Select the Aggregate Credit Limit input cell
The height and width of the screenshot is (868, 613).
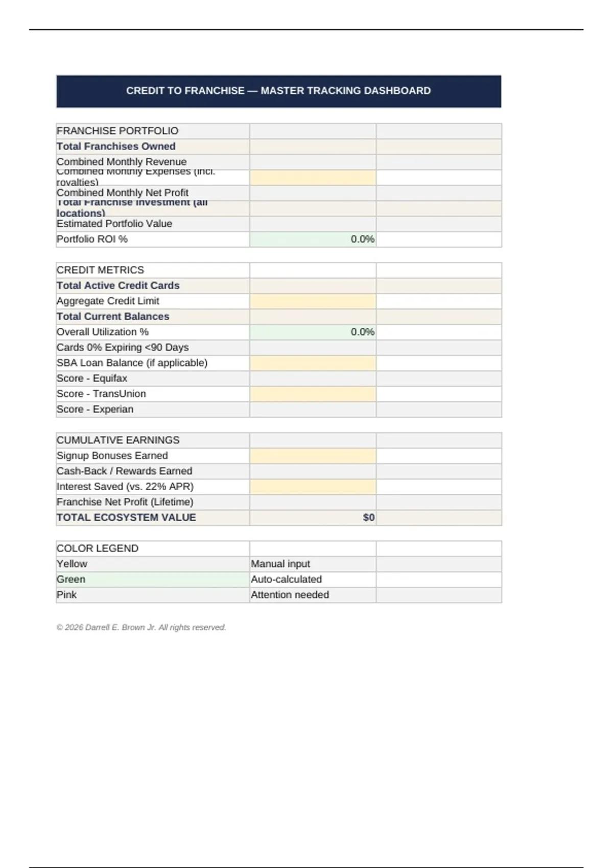[313, 301]
